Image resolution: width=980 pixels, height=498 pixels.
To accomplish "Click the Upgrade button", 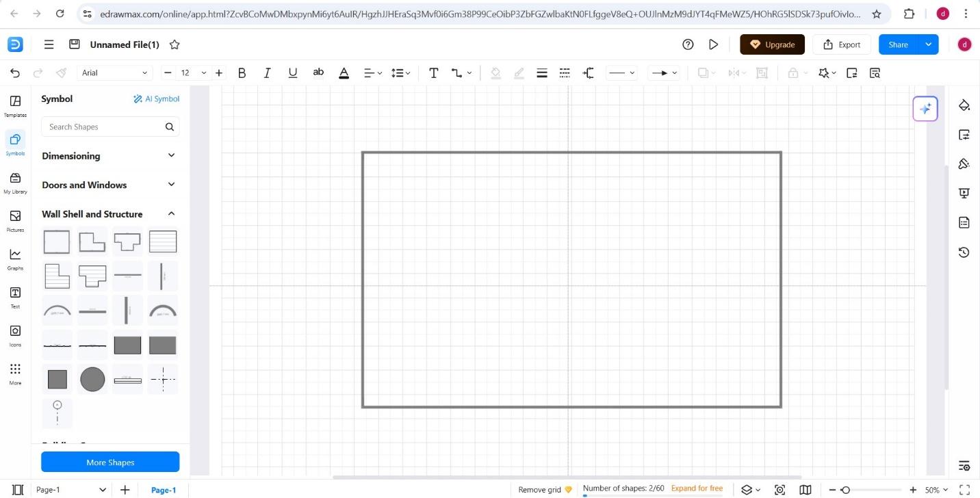I will 773,44.
